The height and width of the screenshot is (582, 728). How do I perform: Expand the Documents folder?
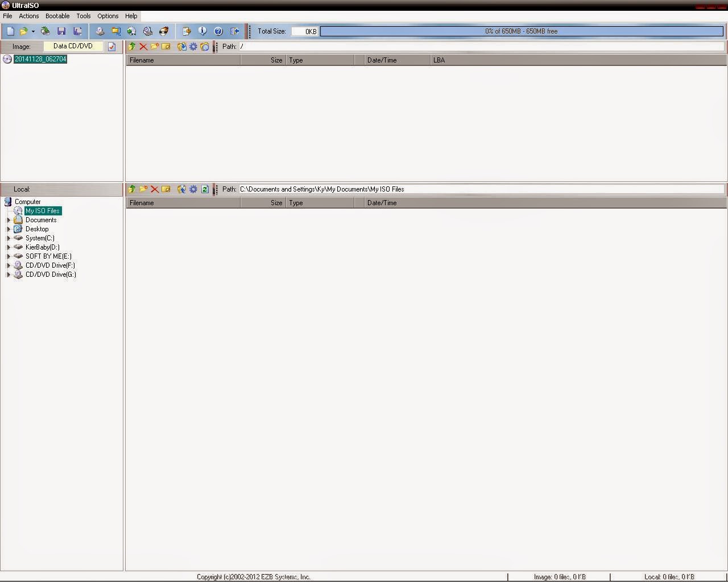[x=9, y=220]
